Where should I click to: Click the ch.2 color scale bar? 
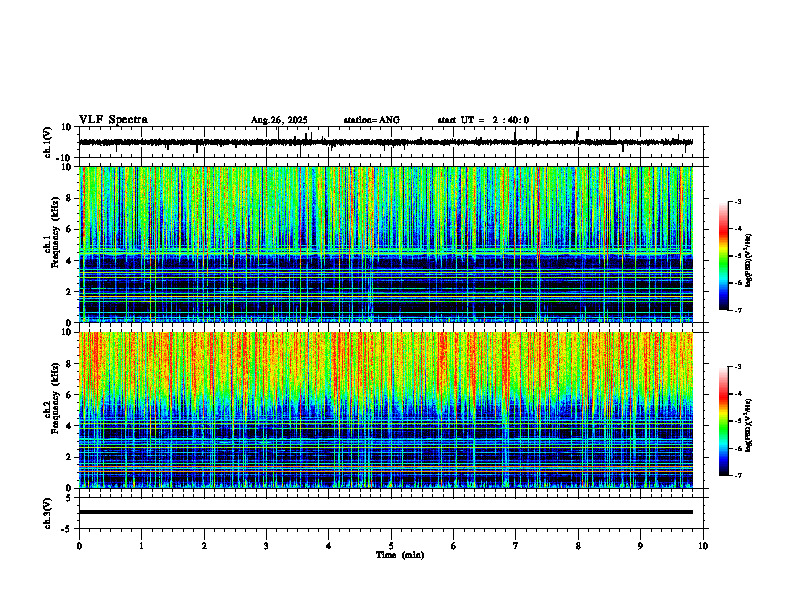[x=724, y=421]
